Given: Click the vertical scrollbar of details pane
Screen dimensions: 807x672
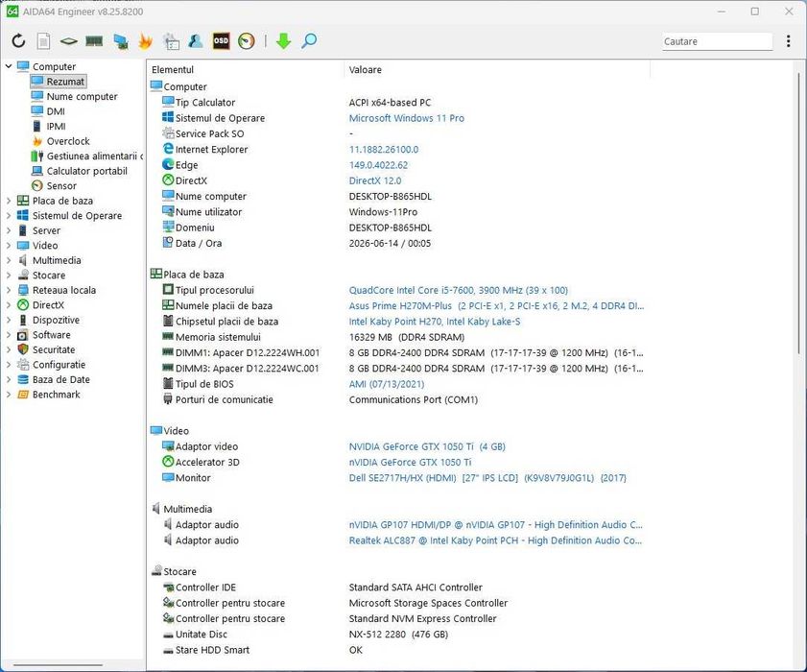Looking at the screenshot, I should [x=799, y=214].
